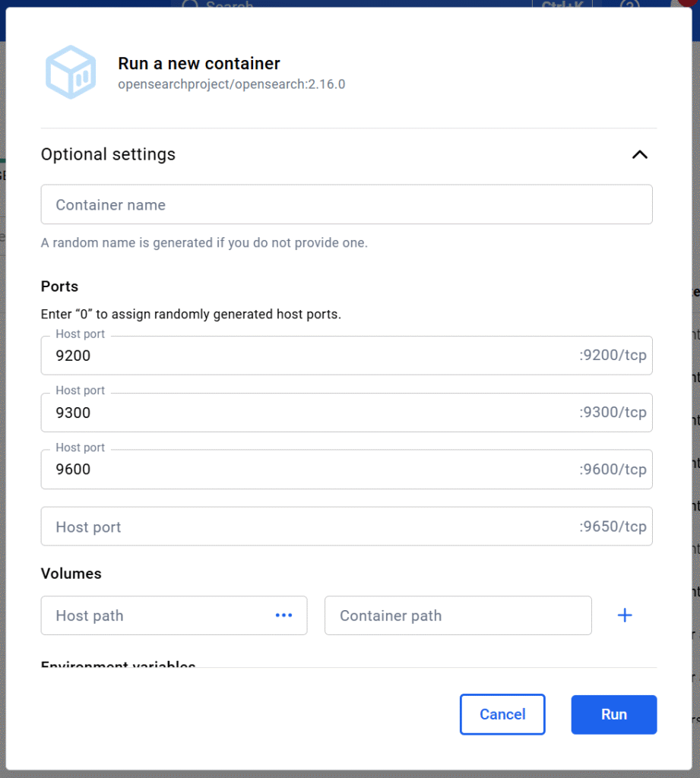Start the container with the Run button
The width and height of the screenshot is (700, 778).
(x=613, y=714)
